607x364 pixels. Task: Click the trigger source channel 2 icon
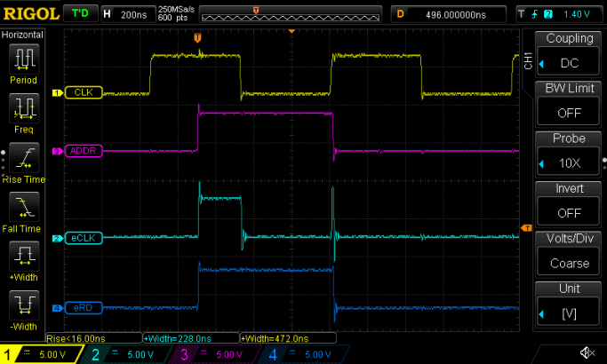[547, 14]
